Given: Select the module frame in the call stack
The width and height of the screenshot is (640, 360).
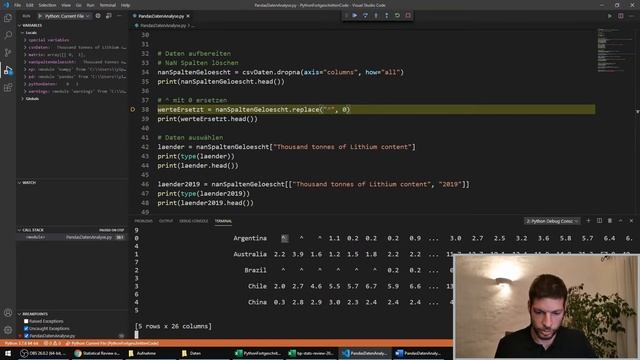Looking at the screenshot, I should 73,237.
